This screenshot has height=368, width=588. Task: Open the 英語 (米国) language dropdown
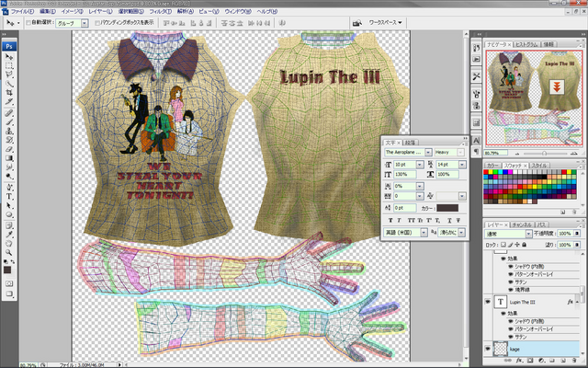pos(424,233)
